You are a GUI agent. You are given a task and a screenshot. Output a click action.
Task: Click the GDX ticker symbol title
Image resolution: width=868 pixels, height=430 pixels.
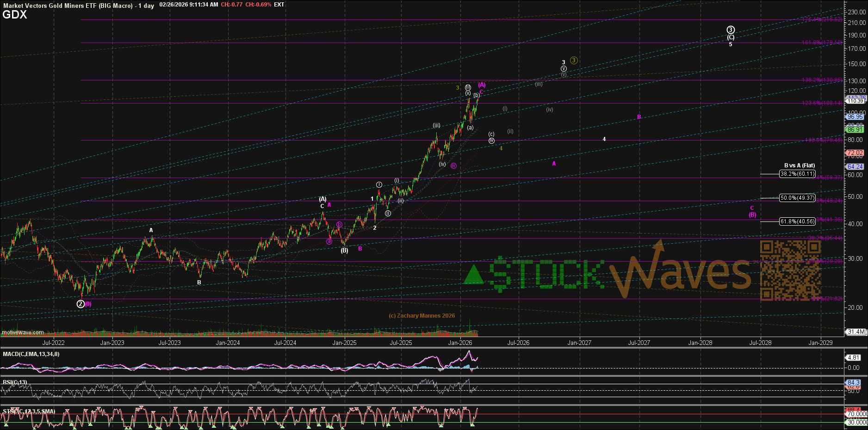click(x=15, y=15)
